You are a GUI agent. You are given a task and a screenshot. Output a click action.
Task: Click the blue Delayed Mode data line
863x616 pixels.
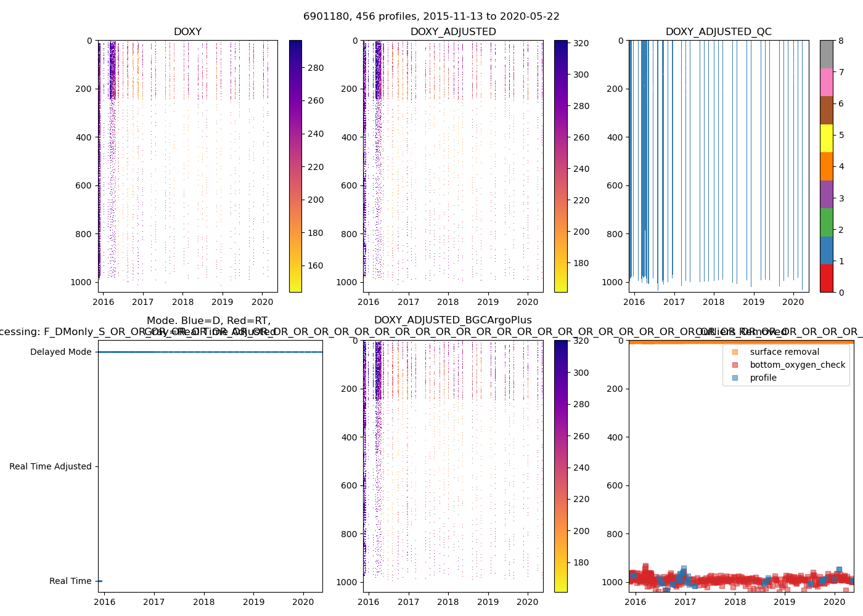(210, 352)
